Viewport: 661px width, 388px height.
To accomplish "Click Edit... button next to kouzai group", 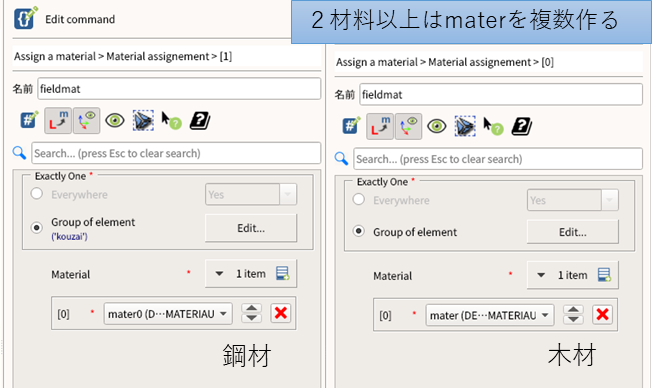I will point(251,228).
